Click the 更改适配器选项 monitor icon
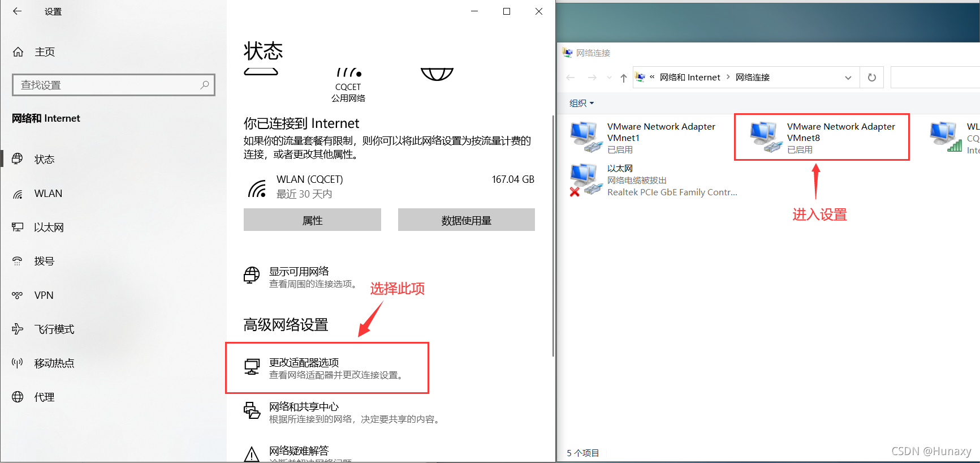The height and width of the screenshot is (463, 980). click(252, 367)
